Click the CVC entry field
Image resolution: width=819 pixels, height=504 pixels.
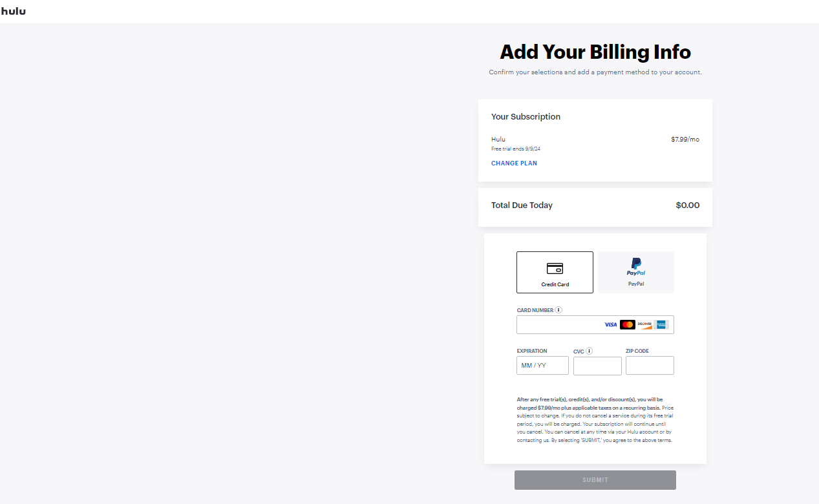597,365
